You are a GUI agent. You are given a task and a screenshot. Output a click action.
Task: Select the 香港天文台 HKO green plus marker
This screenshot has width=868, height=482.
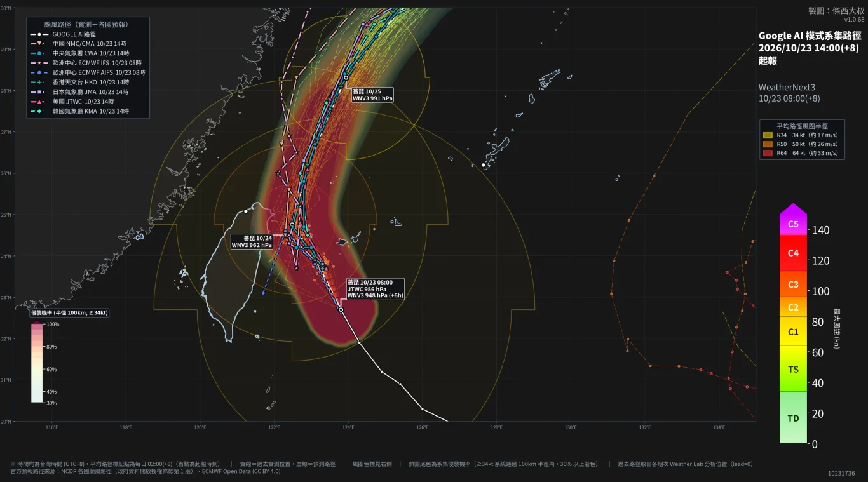39,82
